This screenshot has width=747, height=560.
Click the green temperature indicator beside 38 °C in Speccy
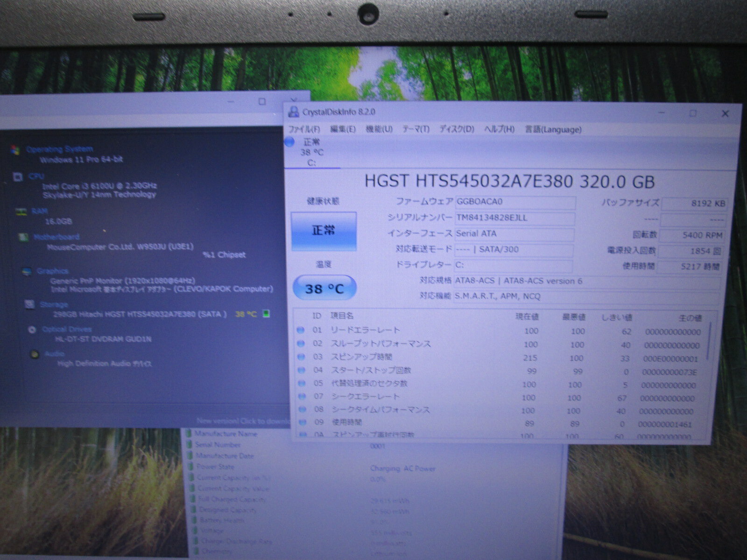[x=266, y=314]
